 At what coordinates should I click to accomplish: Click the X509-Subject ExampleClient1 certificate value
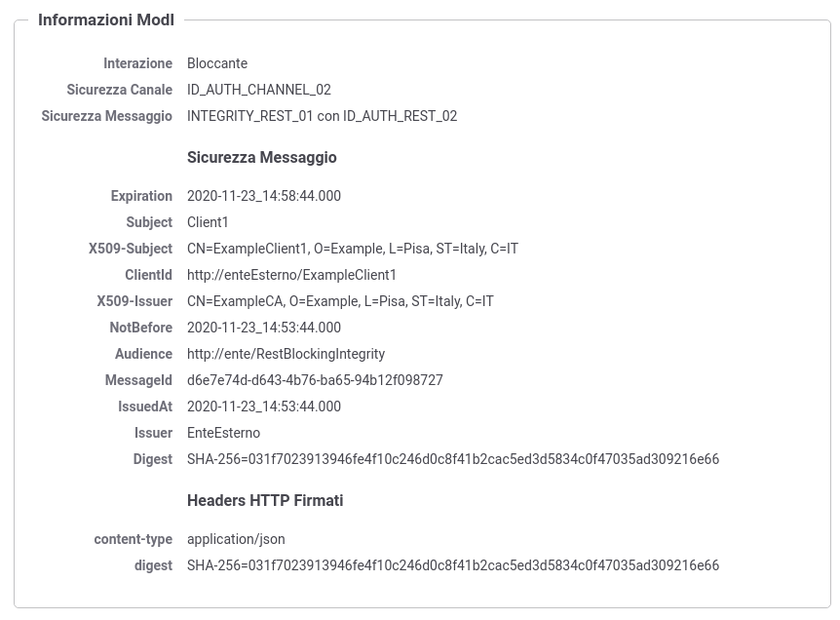353,249
